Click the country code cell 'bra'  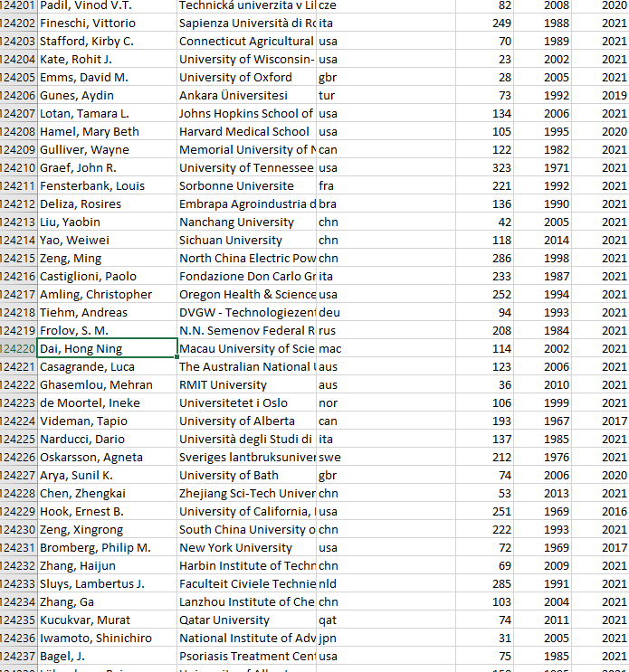[x=386, y=204]
